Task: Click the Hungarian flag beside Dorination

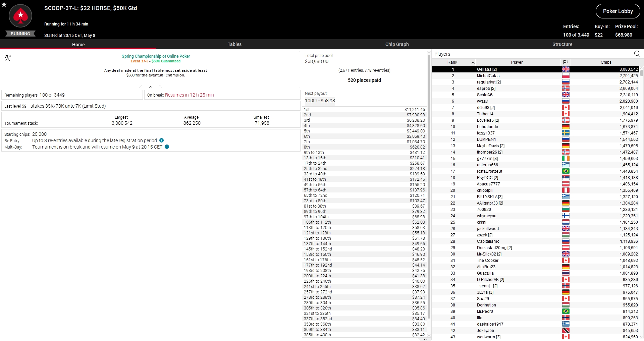Action: pyautogui.click(x=566, y=305)
